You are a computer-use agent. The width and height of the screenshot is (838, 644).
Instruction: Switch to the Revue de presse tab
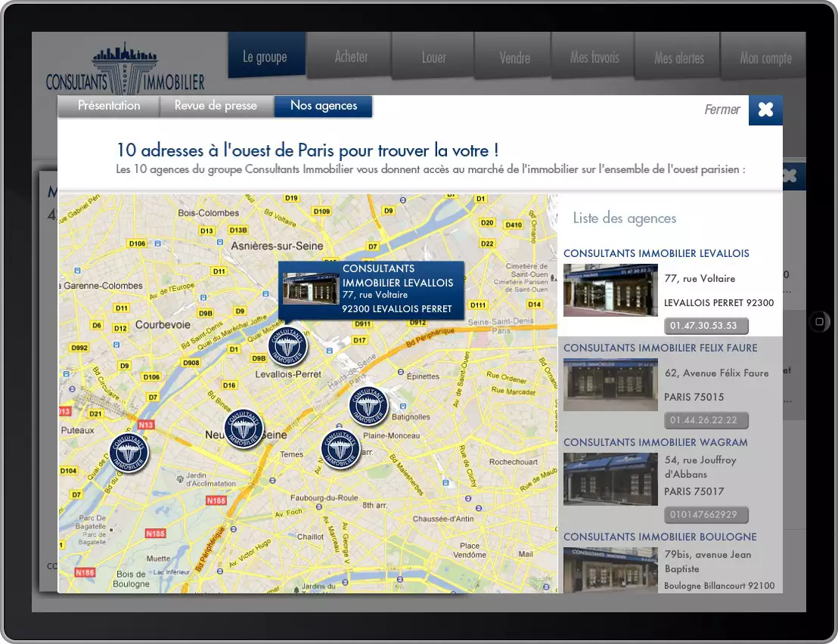(217, 106)
